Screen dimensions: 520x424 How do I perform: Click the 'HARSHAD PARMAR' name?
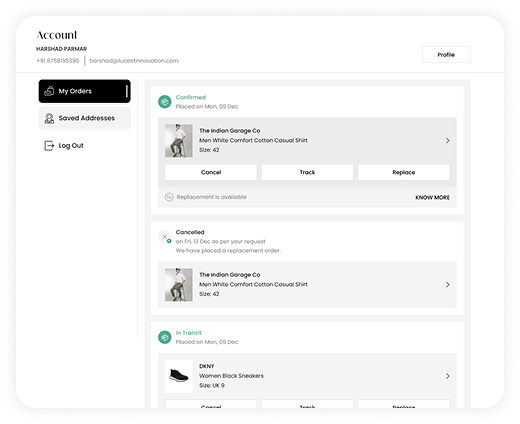[x=61, y=49]
